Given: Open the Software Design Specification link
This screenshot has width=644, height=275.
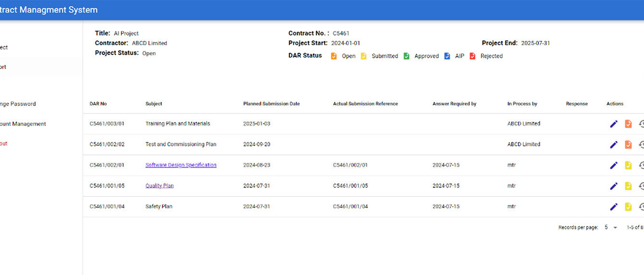Looking at the screenshot, I should [181, 165].
